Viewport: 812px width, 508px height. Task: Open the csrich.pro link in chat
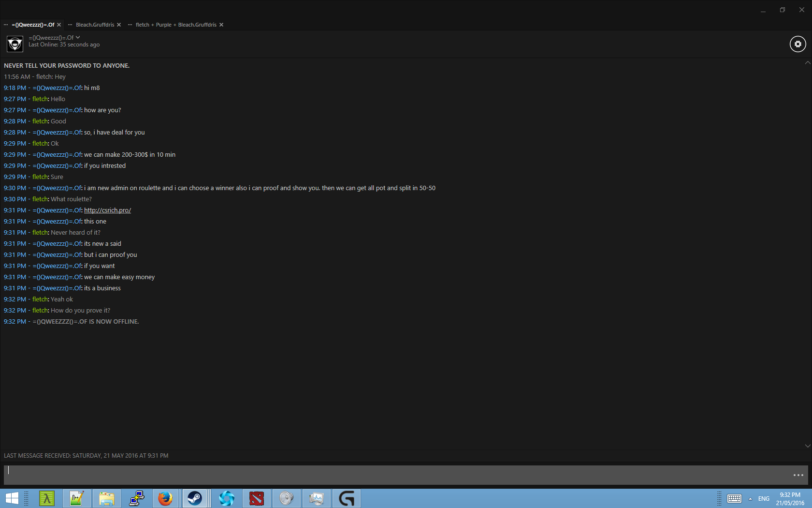(x=107, y=210)
